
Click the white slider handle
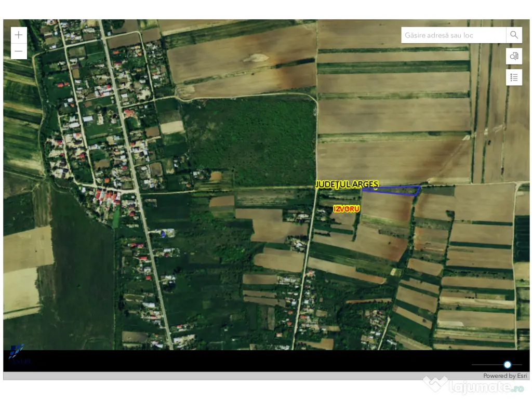pos(507,365)
